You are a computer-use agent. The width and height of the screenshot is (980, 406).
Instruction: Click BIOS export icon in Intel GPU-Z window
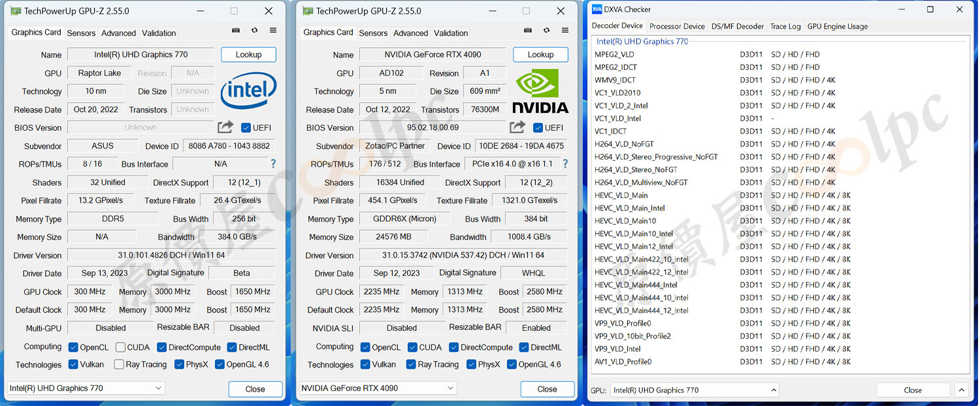tap(225, 127)
